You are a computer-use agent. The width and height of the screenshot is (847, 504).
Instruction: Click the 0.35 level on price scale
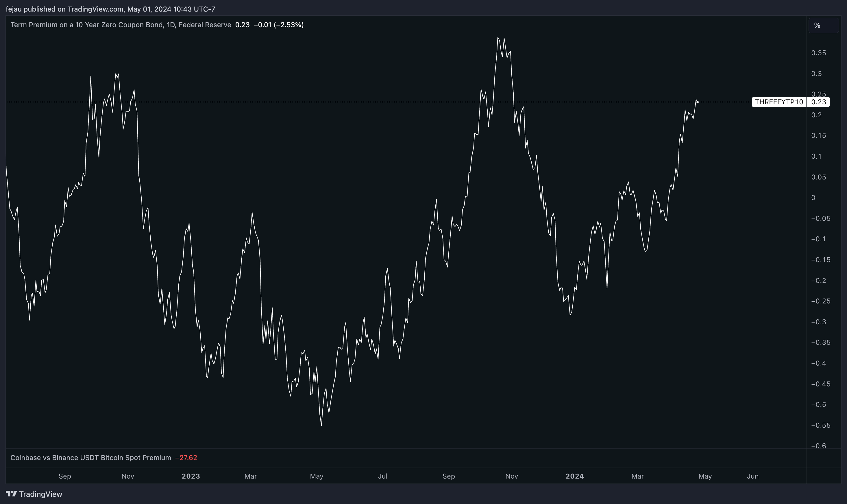[x=818, y=53]
